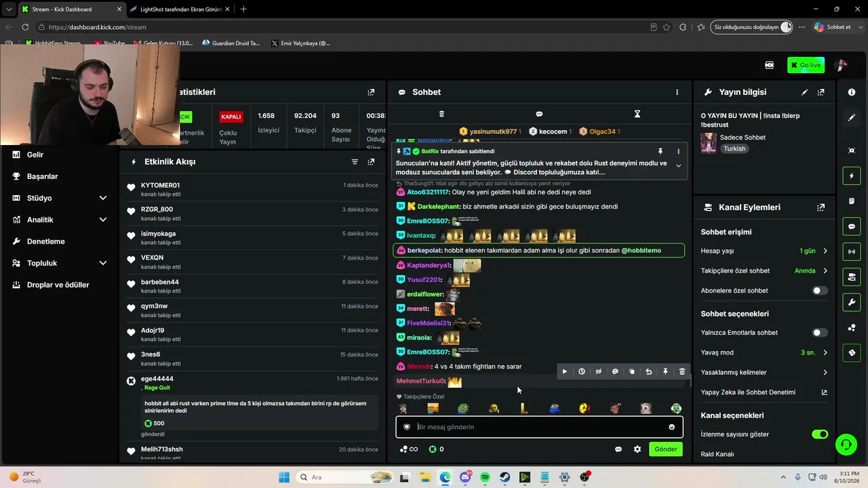Edit stream info with pencil icon
Screen dimensions: 868x488
(804, 92)
